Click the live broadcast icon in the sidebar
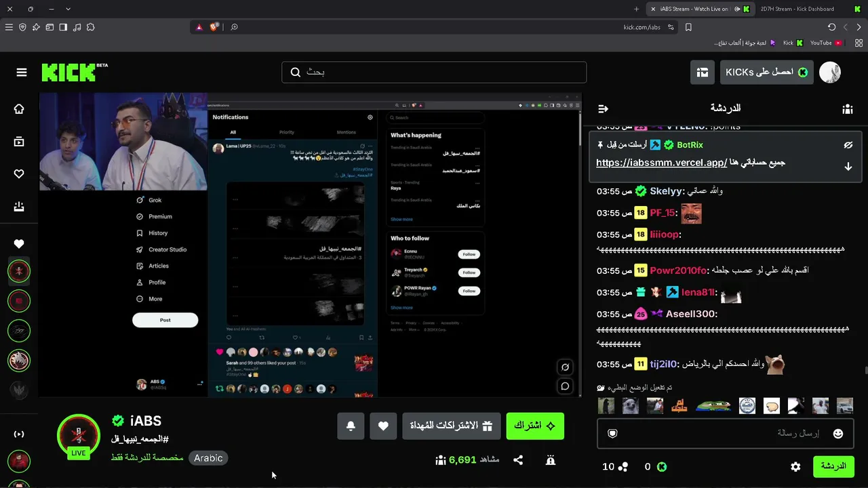The image size is (868, 488). (x=19, y=434)
